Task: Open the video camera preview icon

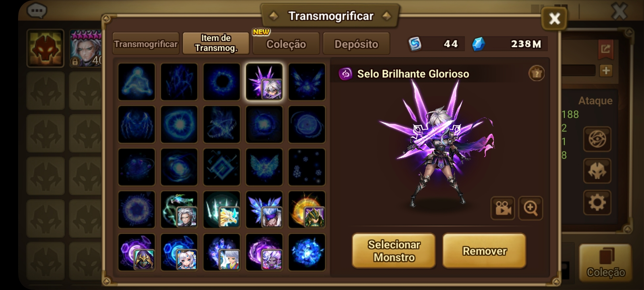Action: point(503,208)
